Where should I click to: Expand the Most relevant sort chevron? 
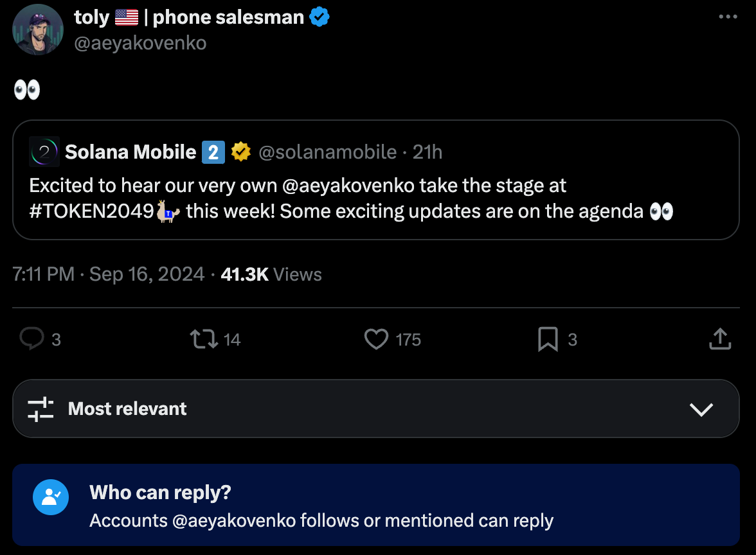[x=701, y=409]
